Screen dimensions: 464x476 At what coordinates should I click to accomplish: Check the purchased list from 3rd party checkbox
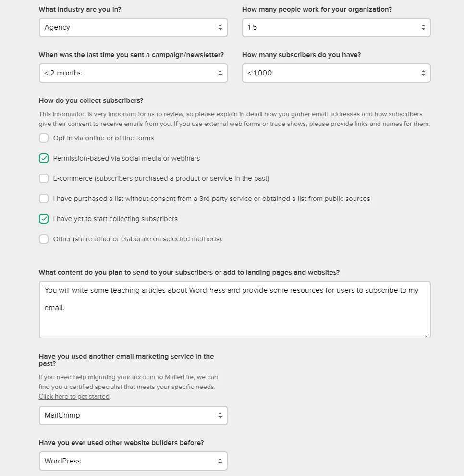44,199
